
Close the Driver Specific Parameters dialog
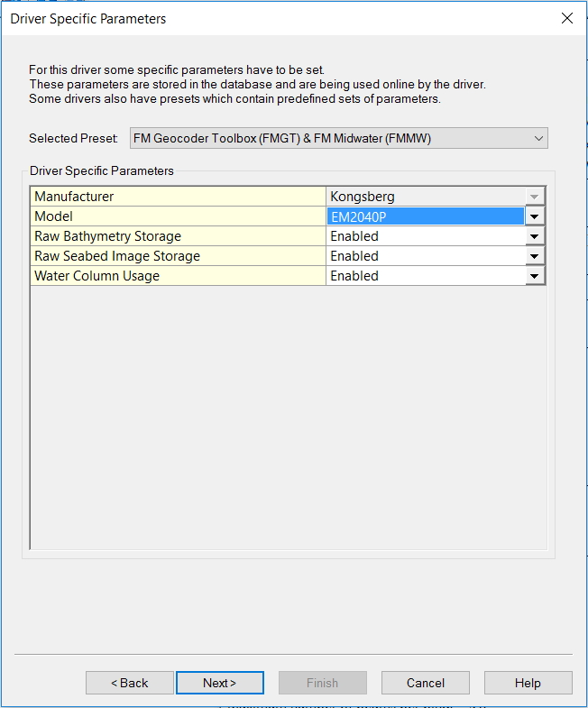click(x=566, y=18)
